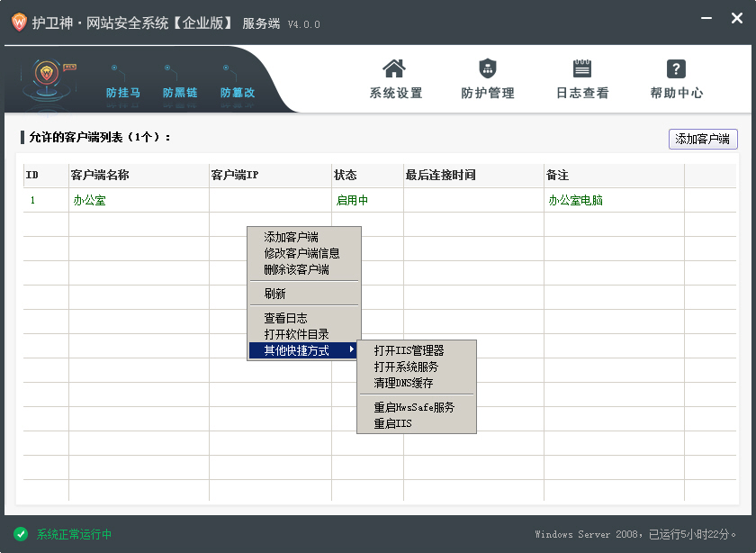Screen dimensions: 756x553
Task: Select 删除该客户端 menu entry
Action: (296, 269)
